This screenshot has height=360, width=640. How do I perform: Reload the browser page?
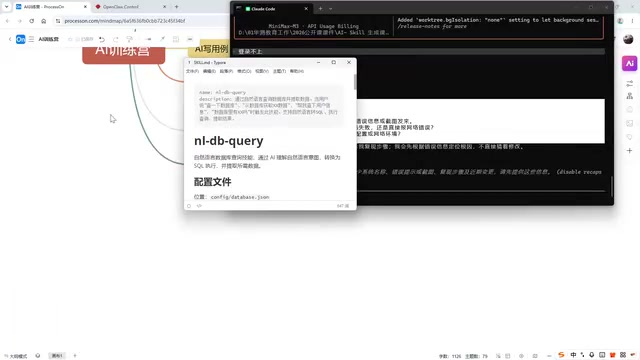coord(31,21)
